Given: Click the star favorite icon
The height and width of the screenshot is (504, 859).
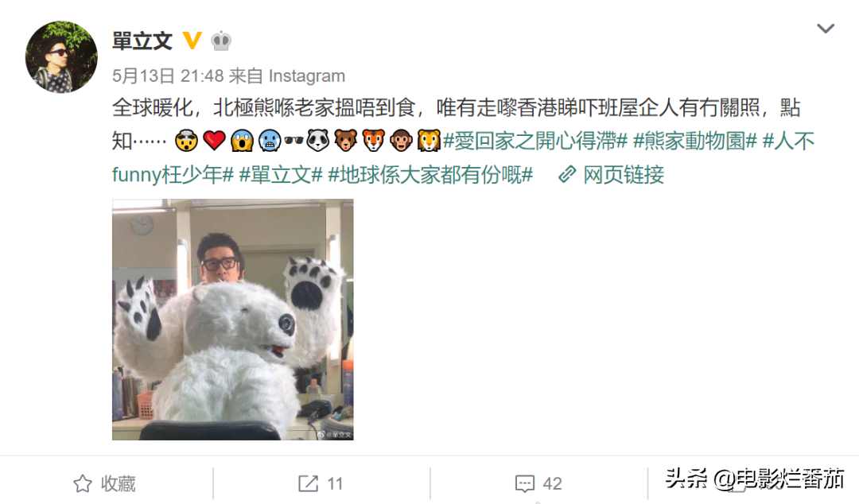Looking at the screenshot, I should 83,484.
